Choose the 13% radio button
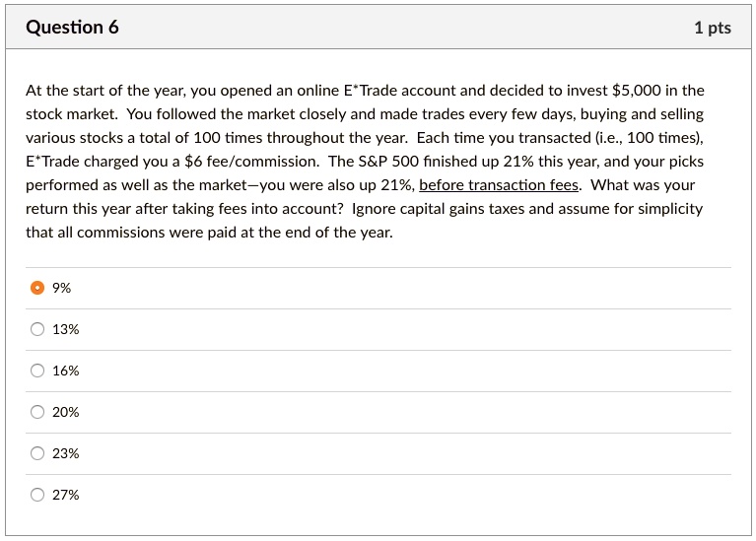 coord(37,329)
